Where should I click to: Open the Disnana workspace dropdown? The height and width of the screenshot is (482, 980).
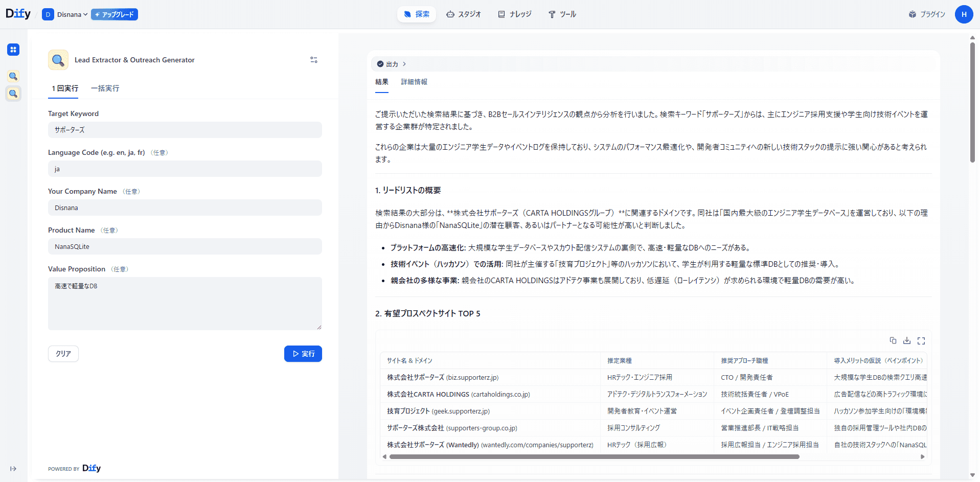pyautogui.click(x=65, y=14)
